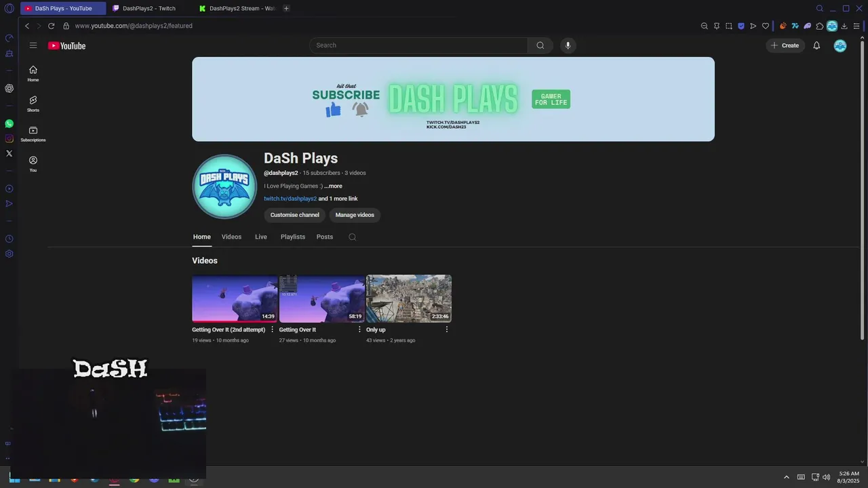The image size is (868, 488).
Task: Open the 7TV extension icon
Action: click(x=795, y=26)
